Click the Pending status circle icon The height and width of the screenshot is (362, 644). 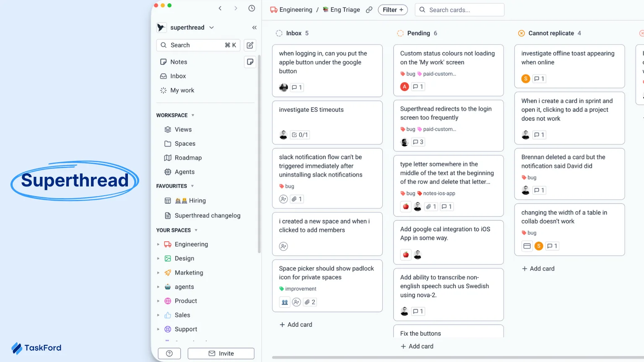point(400,33)
